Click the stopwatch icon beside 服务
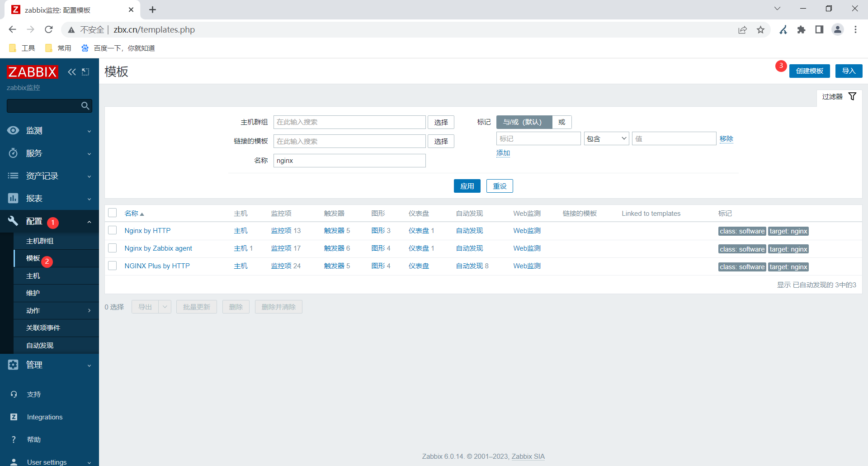Screen dimensions: 868x466 point(13,153)
